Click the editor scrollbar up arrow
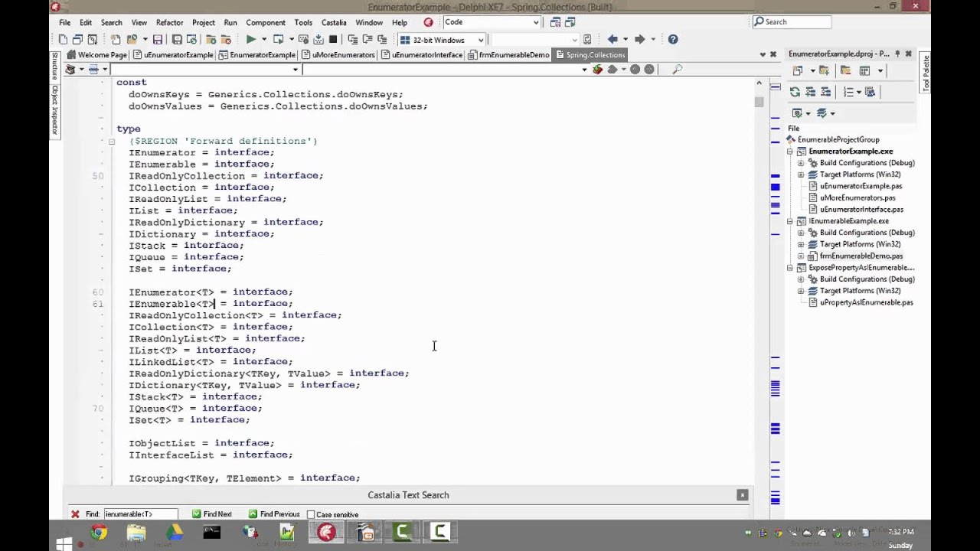The image size is (980, 551). [759, 83]
